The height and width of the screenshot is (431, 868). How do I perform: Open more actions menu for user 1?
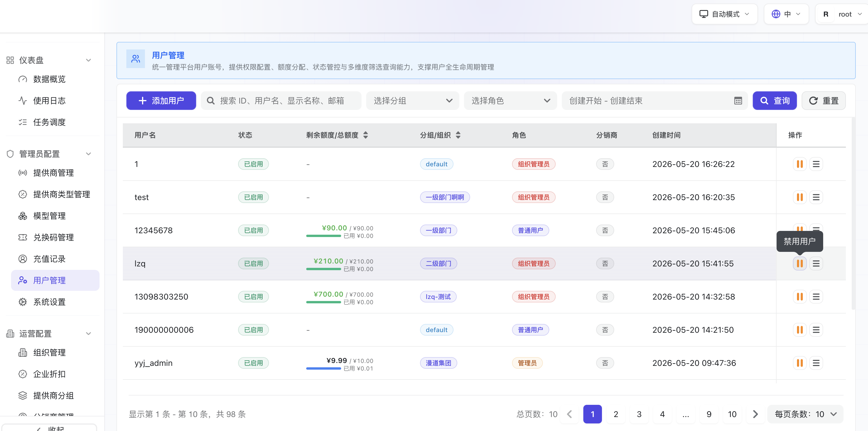tap(816, 164)
